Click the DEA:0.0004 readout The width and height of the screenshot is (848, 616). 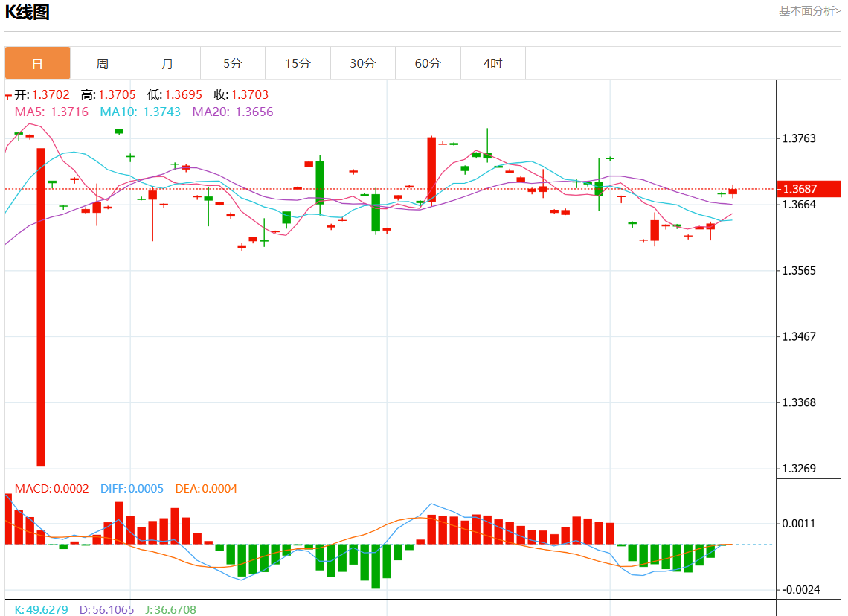coord(206,488)
